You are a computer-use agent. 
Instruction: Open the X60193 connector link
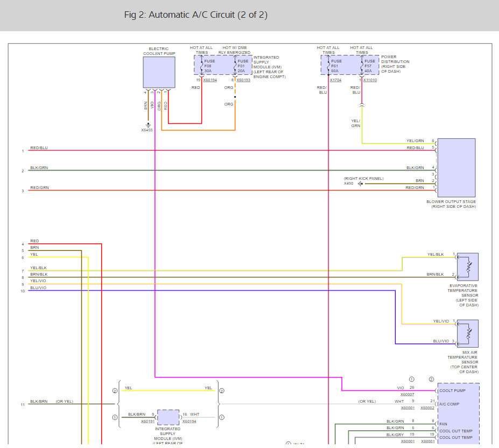[x=243, y=80]
